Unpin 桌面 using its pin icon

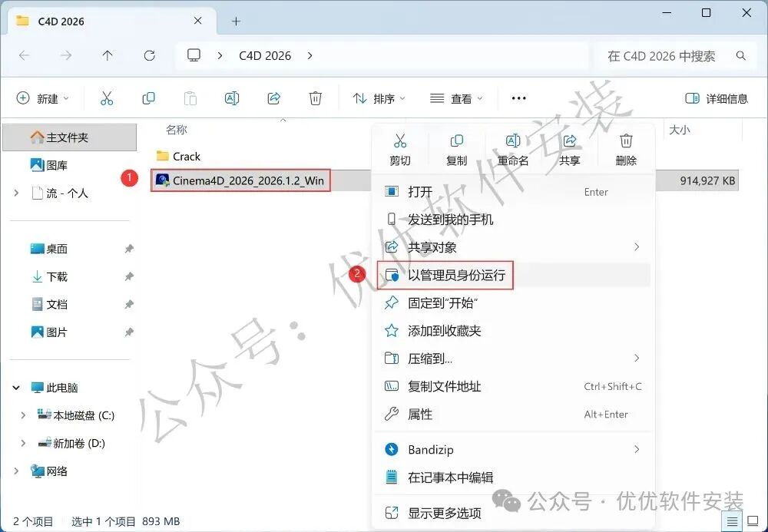[129, 249]
